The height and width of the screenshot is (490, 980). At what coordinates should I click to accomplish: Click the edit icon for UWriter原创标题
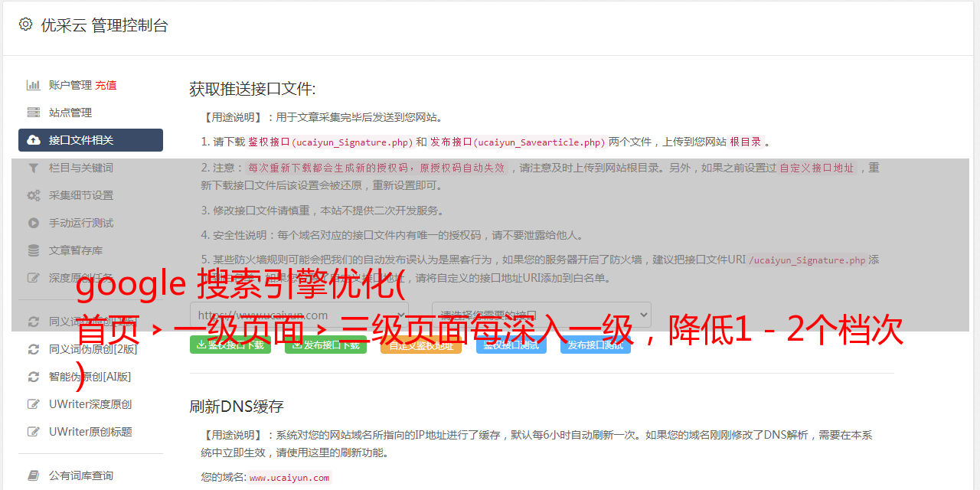34,432
